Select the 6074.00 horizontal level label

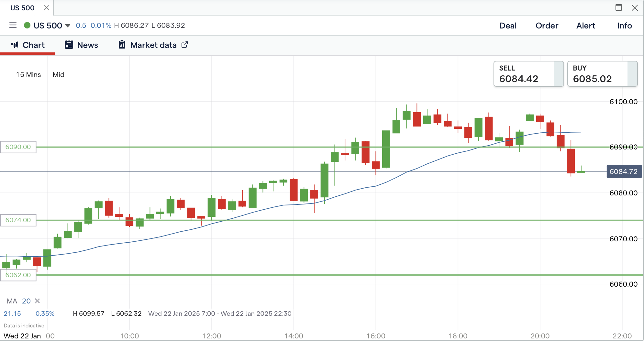click(18, 220)
